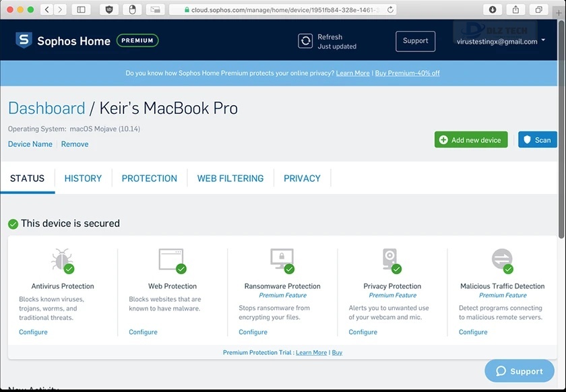Viewport: 566px width, 392px height.
Task: Reload the page via address bar icon
Action: click(390, 9)
